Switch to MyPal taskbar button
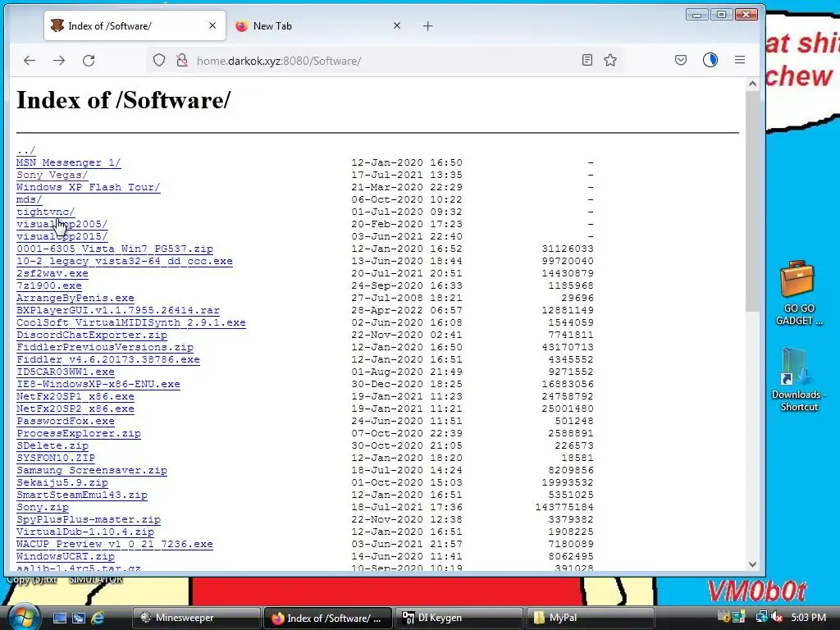This screenshot has height=630, width=840. coord(590,618)
